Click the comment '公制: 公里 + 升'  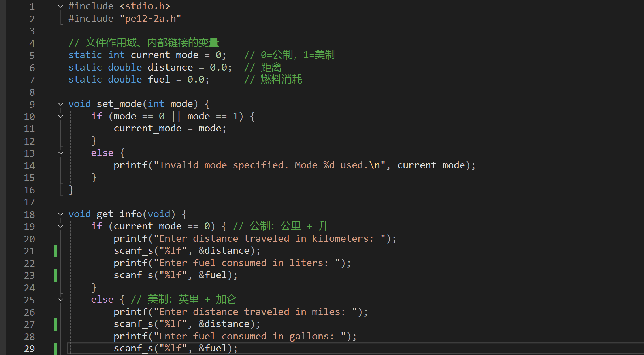tap(289, 226)
